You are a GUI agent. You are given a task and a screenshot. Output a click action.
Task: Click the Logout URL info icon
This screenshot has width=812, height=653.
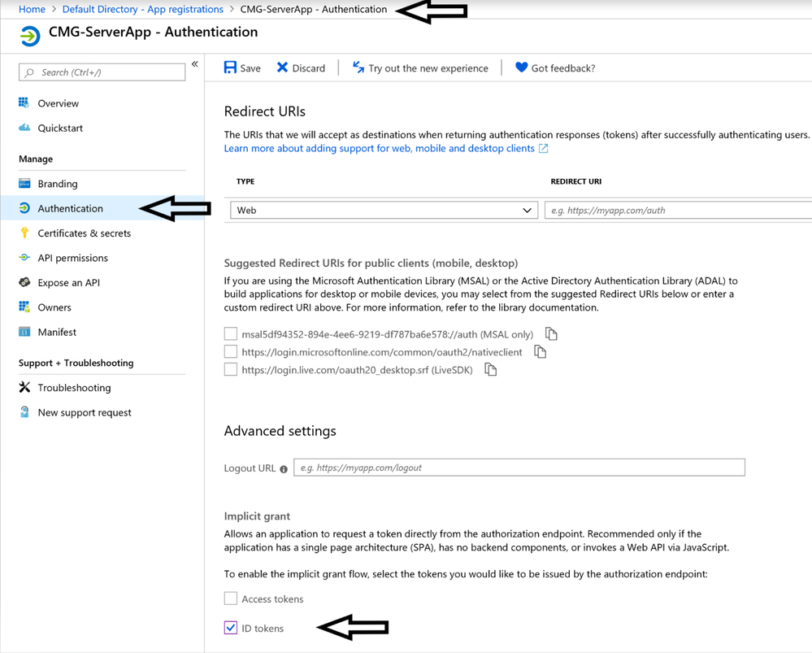click(284, 469)
